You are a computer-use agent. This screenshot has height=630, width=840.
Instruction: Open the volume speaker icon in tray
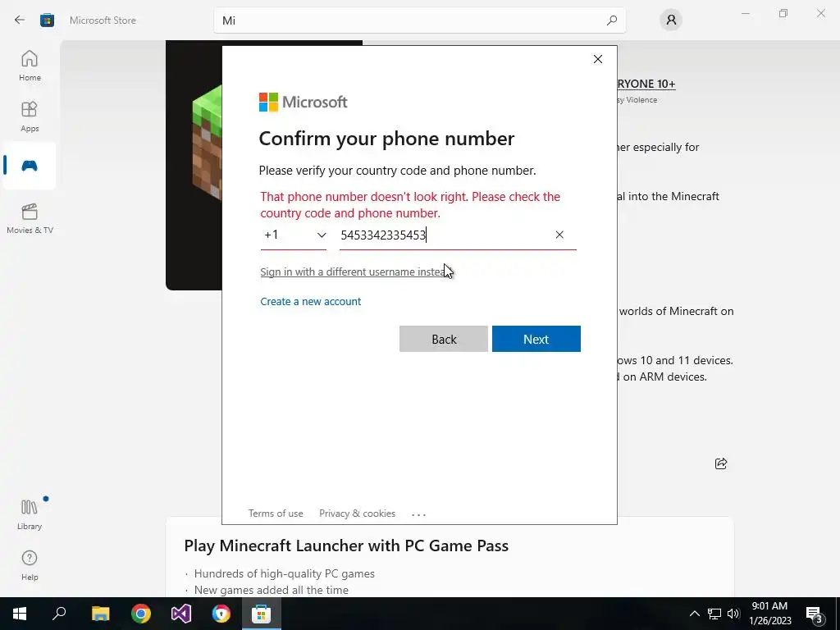[733, 614]
